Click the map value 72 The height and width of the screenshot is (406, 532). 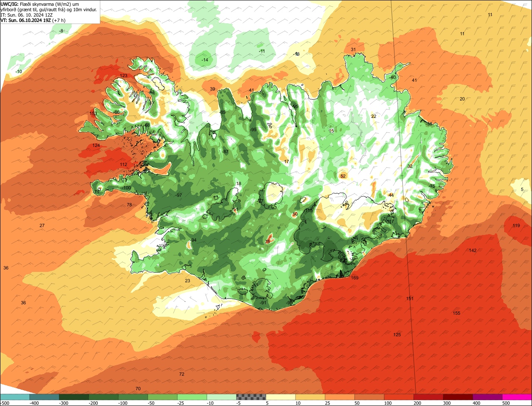[x=182, y=374]
